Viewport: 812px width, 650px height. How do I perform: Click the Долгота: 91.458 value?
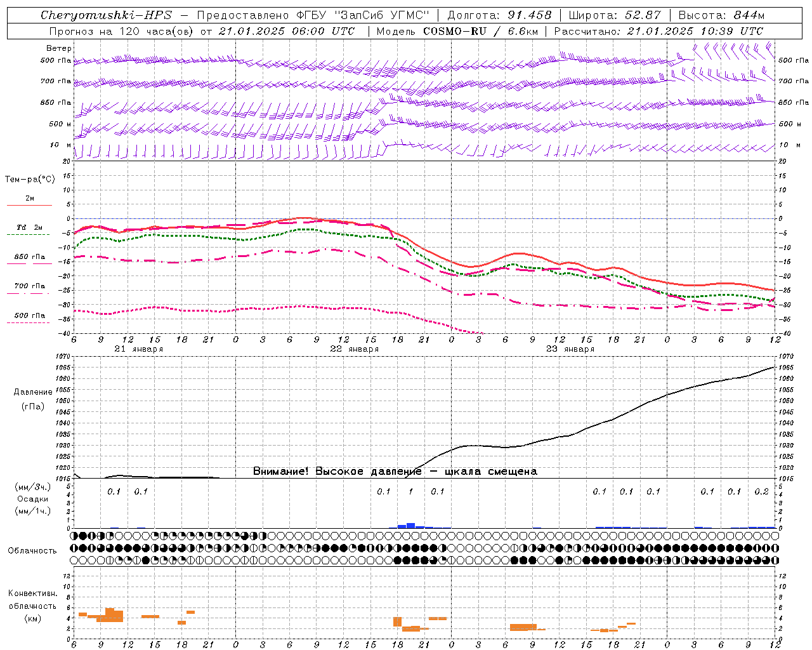pyautogui.click(x=499, y=15)
